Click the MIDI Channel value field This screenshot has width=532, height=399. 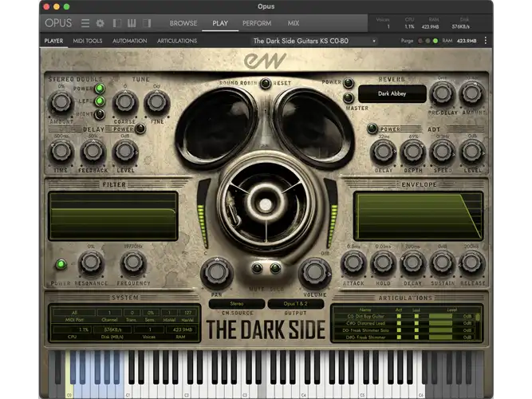point(109,312)
